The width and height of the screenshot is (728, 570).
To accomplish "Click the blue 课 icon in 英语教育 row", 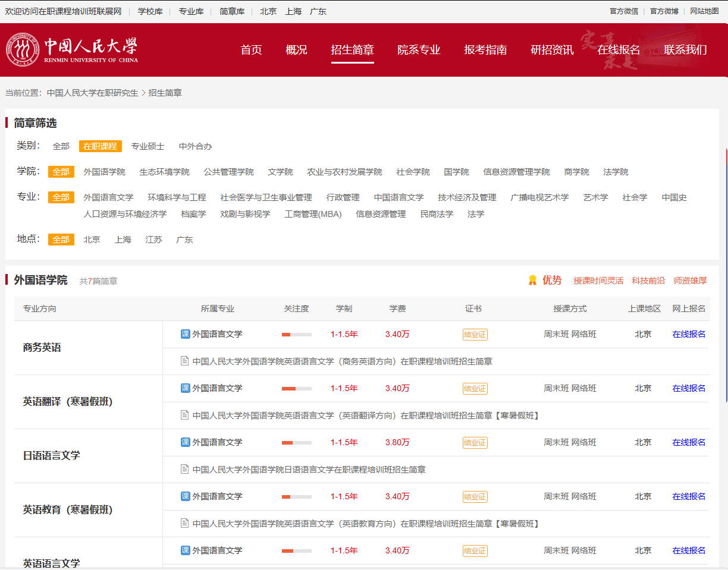I will click(185, 496).
